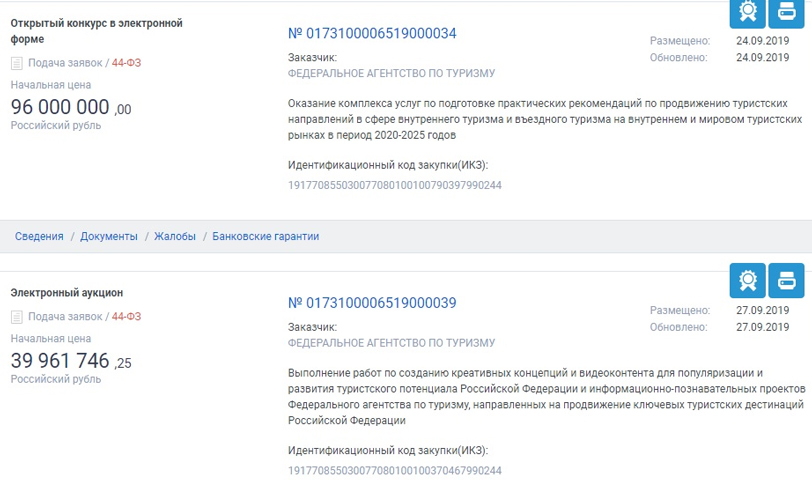
Task: Click 44-ФЗ label in the open tender entry
Action: point(126,63)
